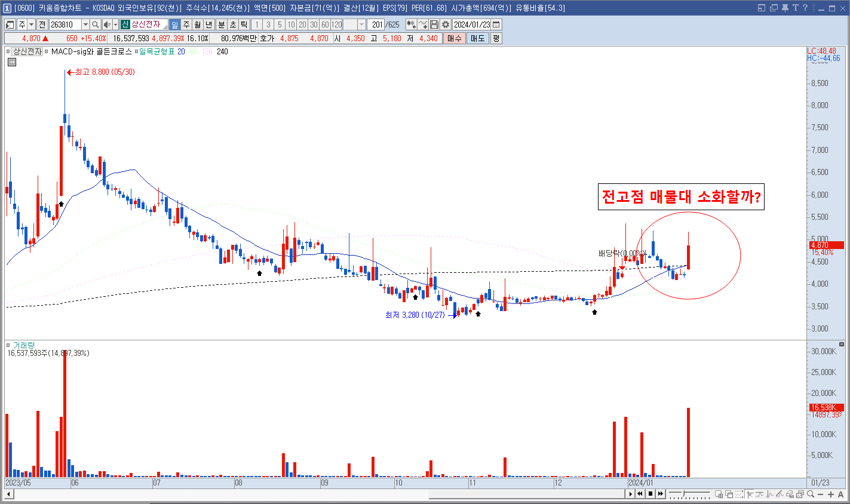Click rewind button in replay controls

click(640, 494)
